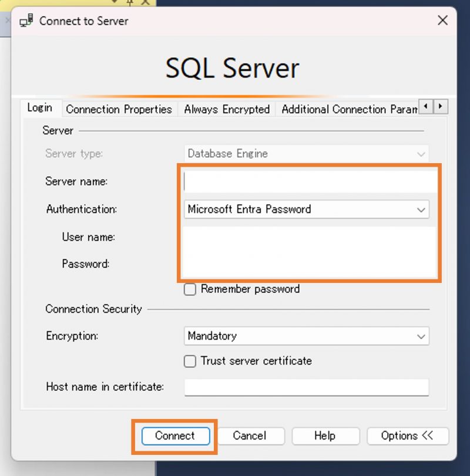The height and width of the screenshot is (476, 470).
Task: Expand the Encryption dropdown
Action: pyautogui.click(x=307, y=336)
